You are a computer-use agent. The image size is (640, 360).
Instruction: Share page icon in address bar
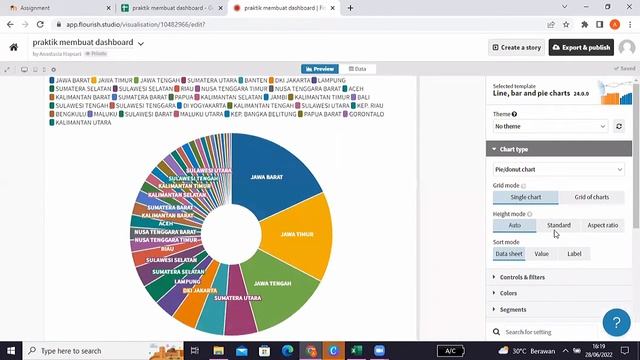pyautogui.click(x=551, y=24)
